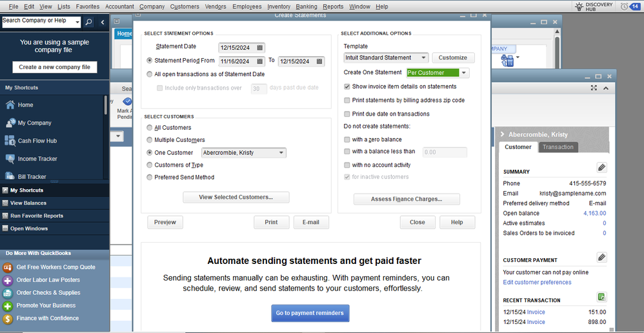Image resolution: width=644 pixels, height=333 pixels.
Task: Click Recent Transaction report icon
Action: pos(601,296)
